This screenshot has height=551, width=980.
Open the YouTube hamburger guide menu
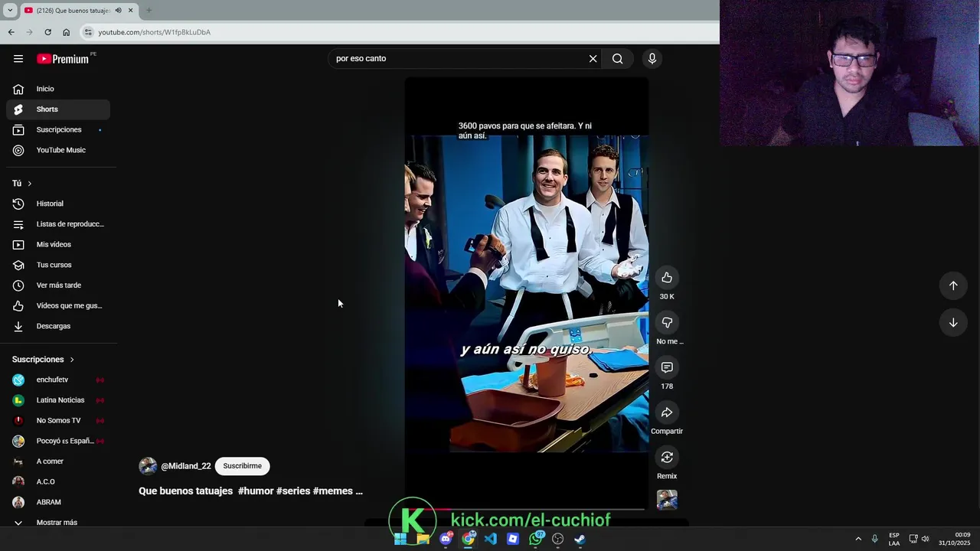pos(18,59)
